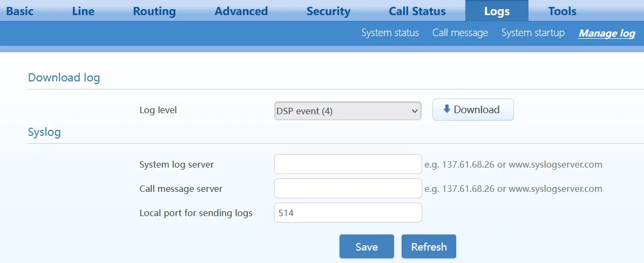Show the Call message log page
Viewport: 644px width, 263px height.
click(x=460, y=33)
